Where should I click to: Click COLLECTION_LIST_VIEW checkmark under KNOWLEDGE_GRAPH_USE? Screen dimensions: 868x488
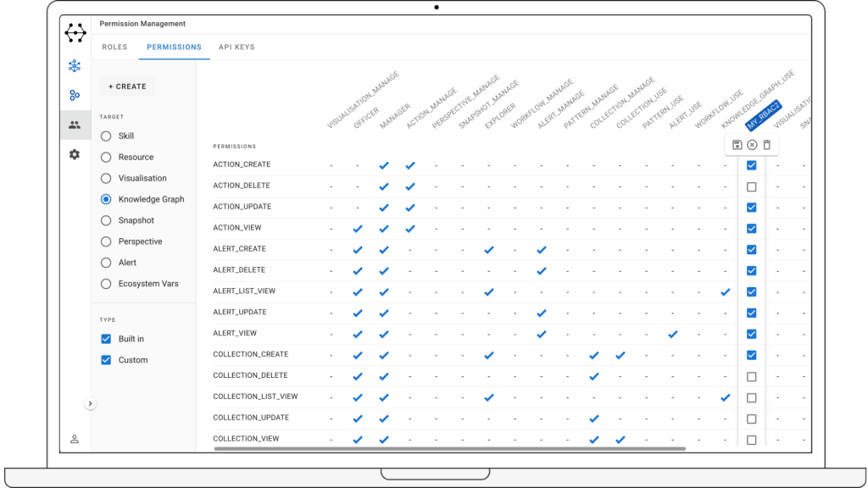[726, 398]
